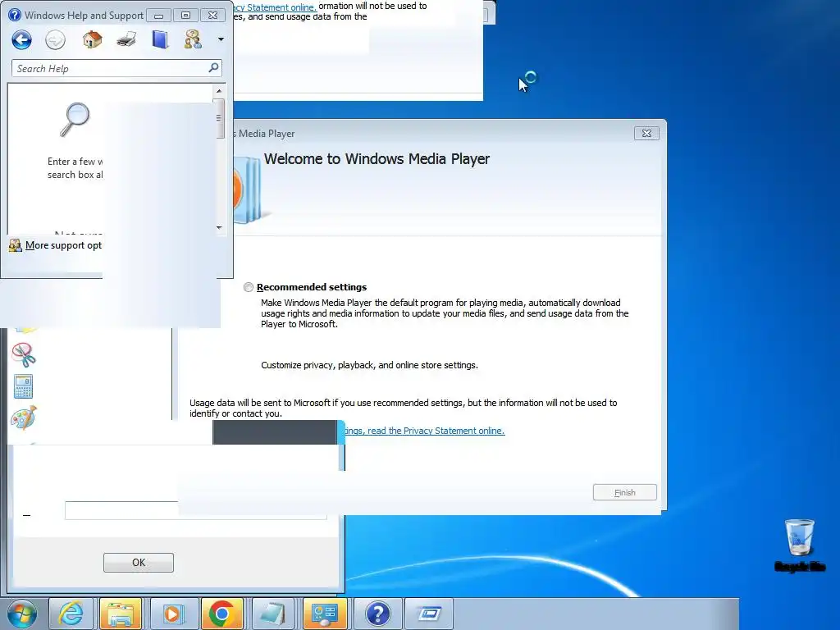Open the Windows Start orb

point(22,614)
